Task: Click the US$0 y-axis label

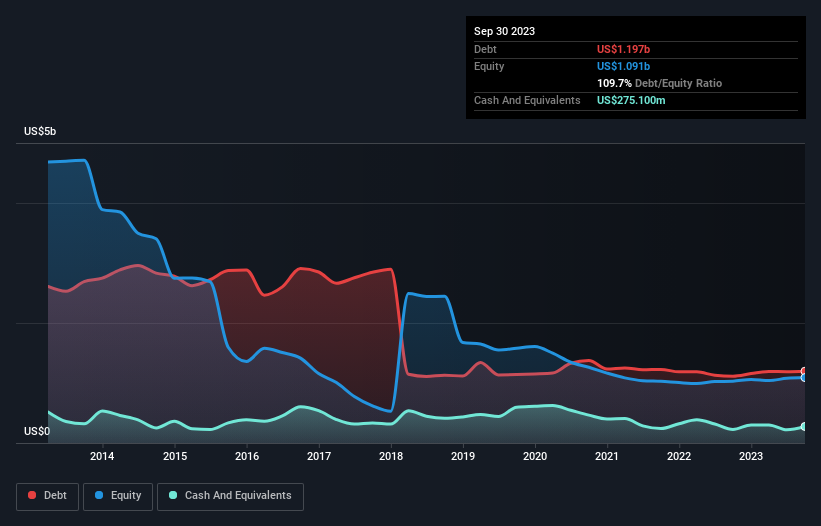Action: pyautogui.click(x=37, y=431)
